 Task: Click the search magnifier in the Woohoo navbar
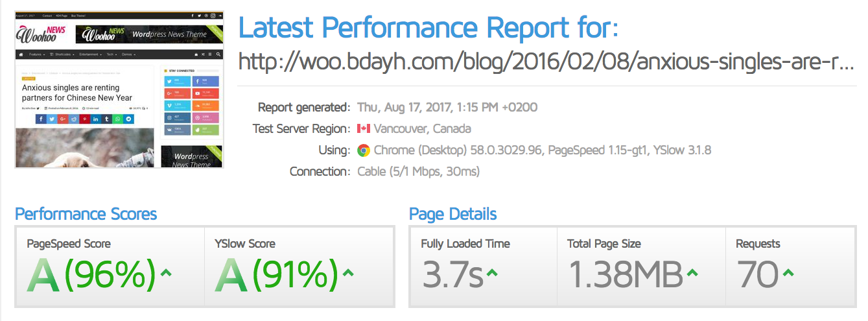click(x=219, y=54)
